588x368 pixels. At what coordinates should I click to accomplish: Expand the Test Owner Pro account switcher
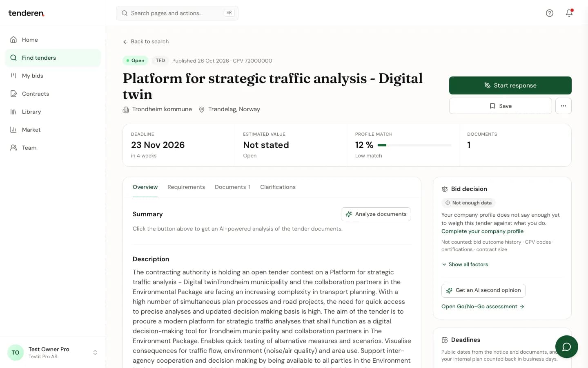point(53,352)
